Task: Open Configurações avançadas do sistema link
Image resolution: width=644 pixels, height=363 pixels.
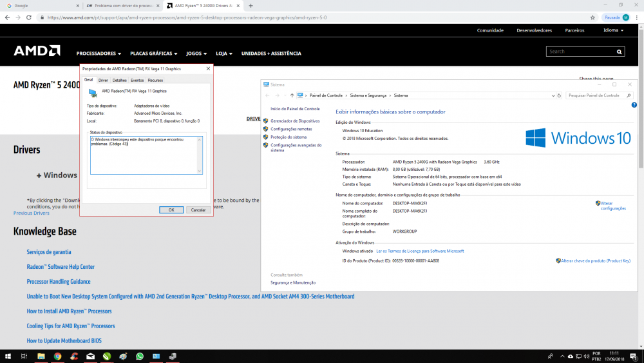Action: point(296,148)
